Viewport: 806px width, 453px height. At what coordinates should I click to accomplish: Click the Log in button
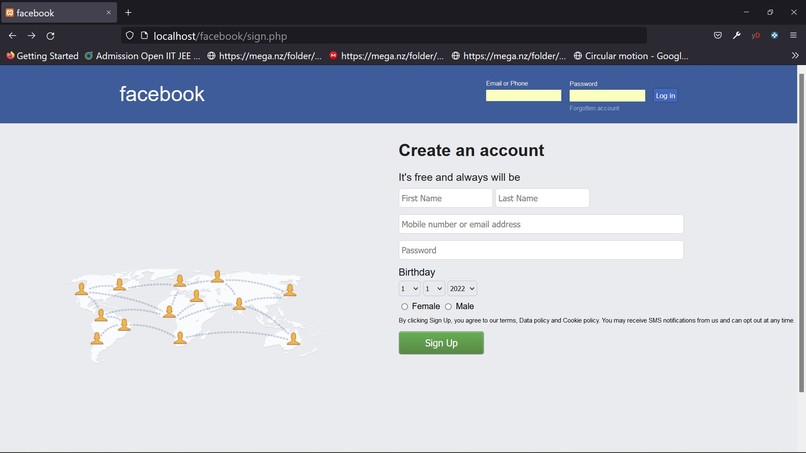click(665, 96)
